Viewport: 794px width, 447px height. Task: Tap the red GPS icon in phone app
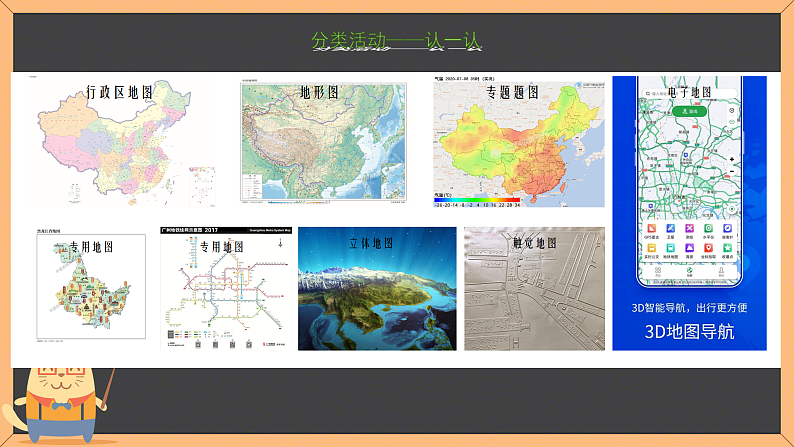pyautogui.click(x=651, y=228)
